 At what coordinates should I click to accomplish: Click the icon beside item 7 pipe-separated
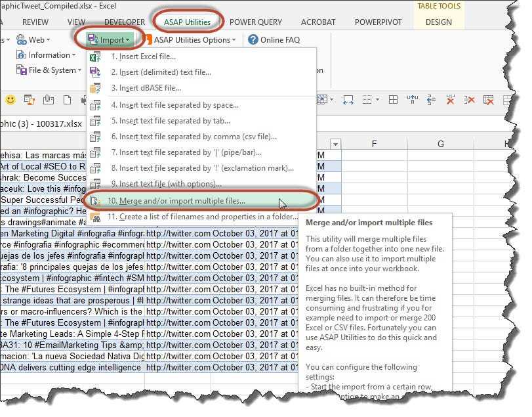pos(95,152)
